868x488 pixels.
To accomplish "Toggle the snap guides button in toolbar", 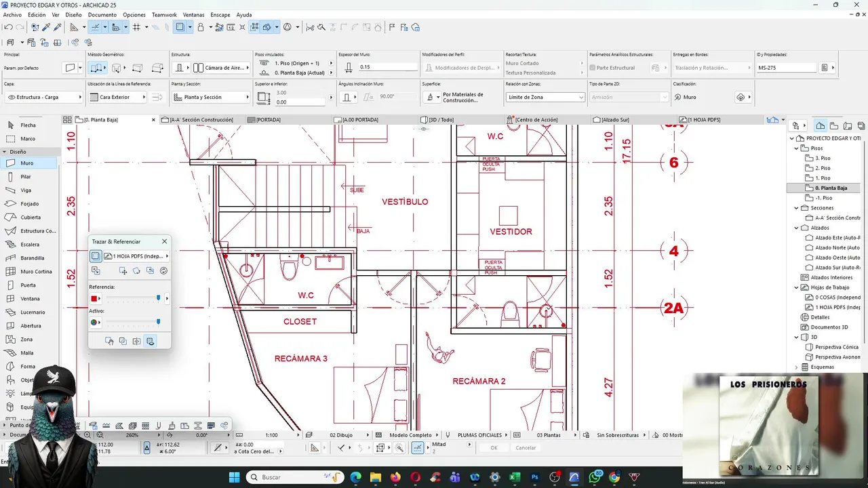I will 96,27.
